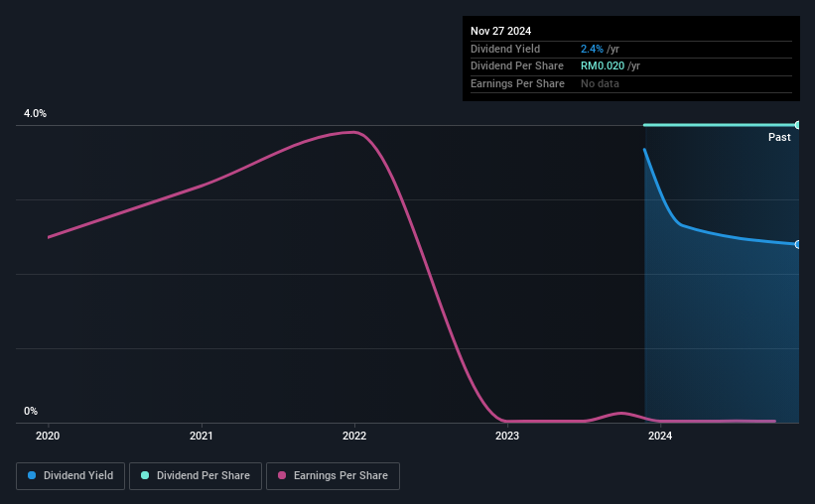Select the Dividend Per Share endpoint marker on teal line
The image size is (815, 504).
pos(798,125)
